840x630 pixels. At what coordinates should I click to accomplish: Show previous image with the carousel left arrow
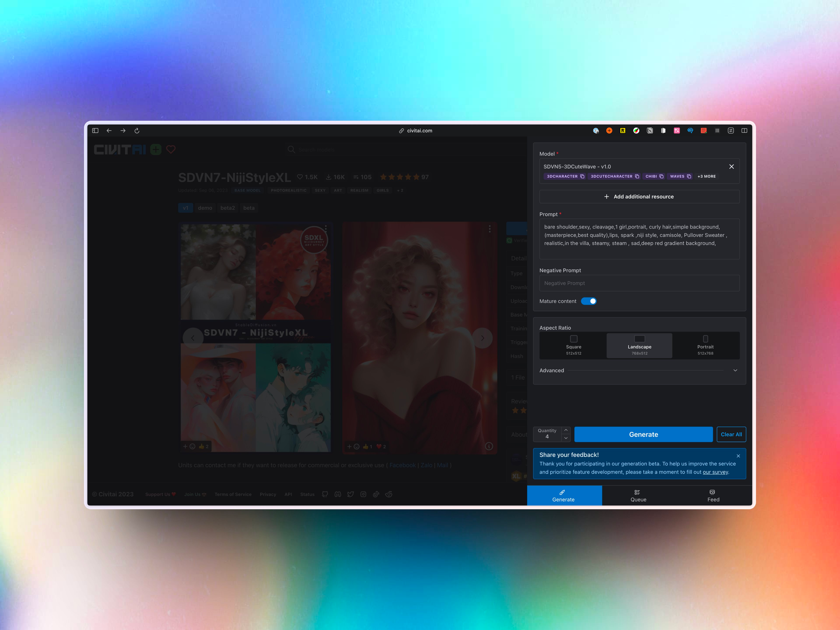pos(193,338)
